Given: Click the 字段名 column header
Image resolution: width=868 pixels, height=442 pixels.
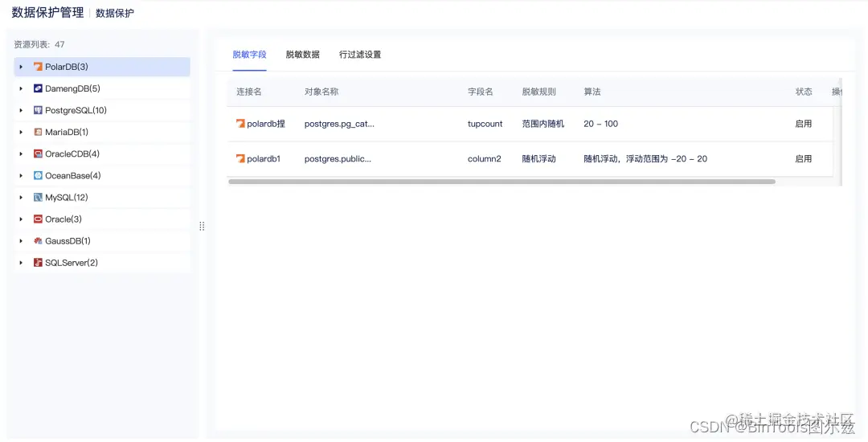Looking at the screenshot, I should [x=480, y=92].
